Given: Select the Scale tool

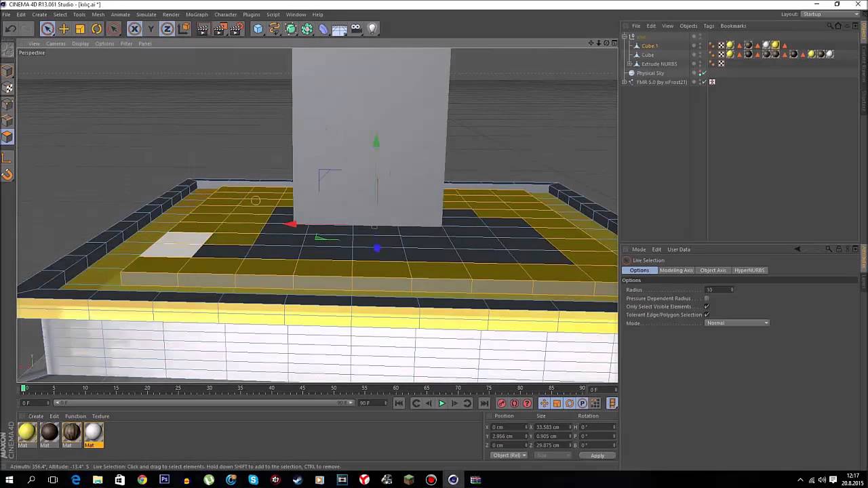Looking at the screenshot, I should tap(80, 28).
